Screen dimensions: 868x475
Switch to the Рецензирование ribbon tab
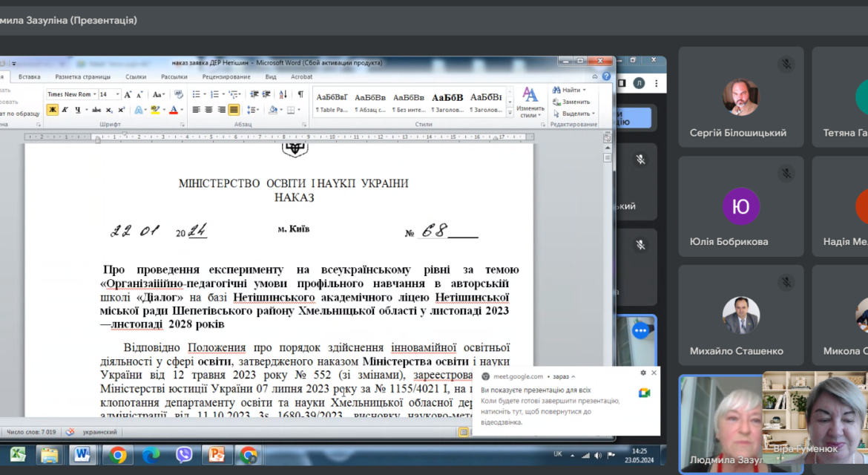[226, 77]
